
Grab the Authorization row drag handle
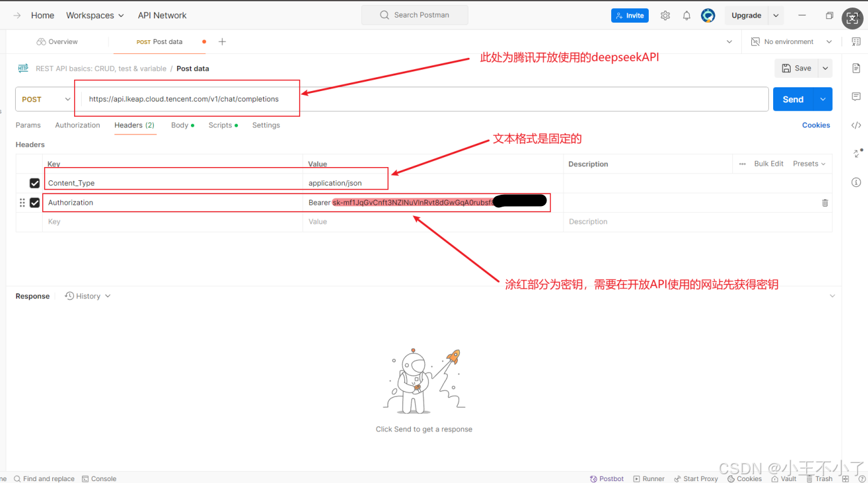click(22, 203)
